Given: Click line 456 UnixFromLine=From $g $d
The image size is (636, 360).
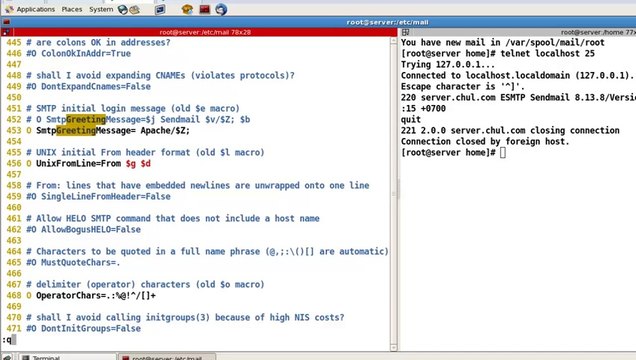Looking at the screenshot, I should point(88,164).
